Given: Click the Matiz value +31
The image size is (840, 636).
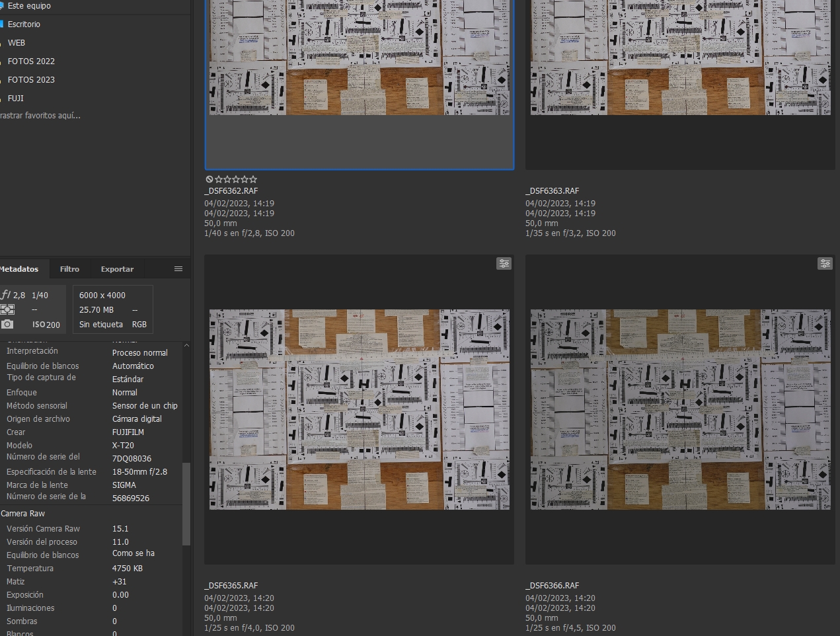Looking at the screenshot, I should pos(119,582).
